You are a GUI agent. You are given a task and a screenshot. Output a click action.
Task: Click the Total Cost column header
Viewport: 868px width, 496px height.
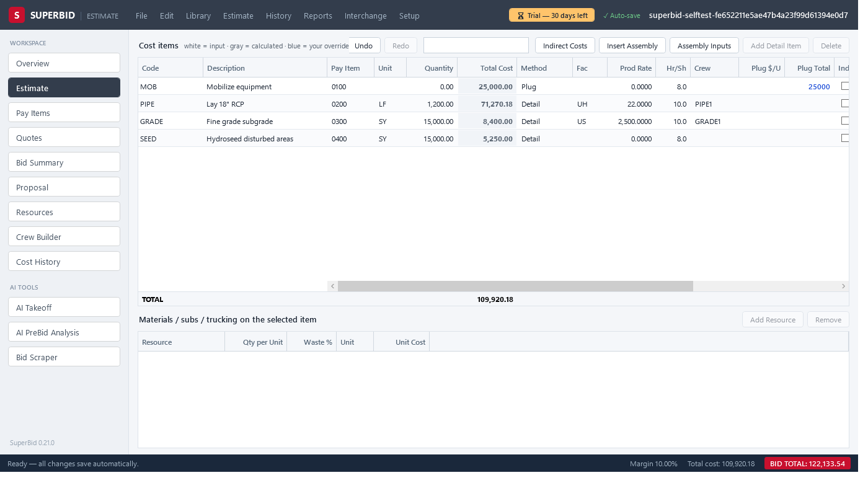pos(487,68)
